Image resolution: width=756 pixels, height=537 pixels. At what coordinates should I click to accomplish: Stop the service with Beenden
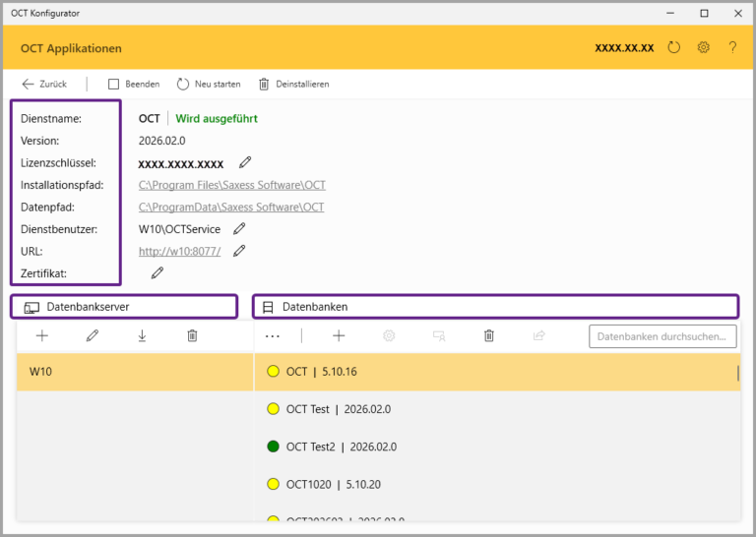tap(134, 85)
